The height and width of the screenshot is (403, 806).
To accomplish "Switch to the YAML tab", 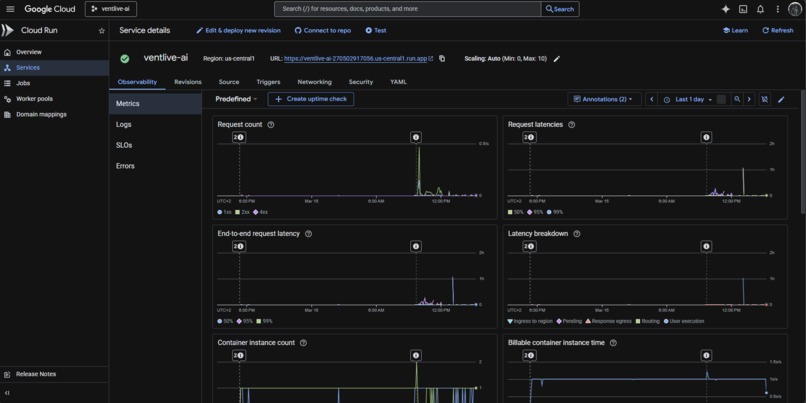I will [x=398, y=82].
